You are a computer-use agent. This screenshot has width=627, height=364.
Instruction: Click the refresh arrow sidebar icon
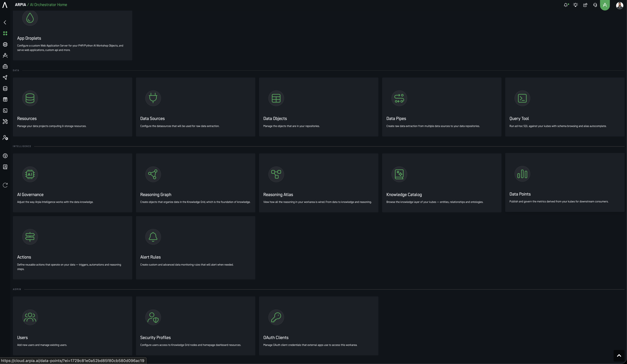[x=5, y=185]
